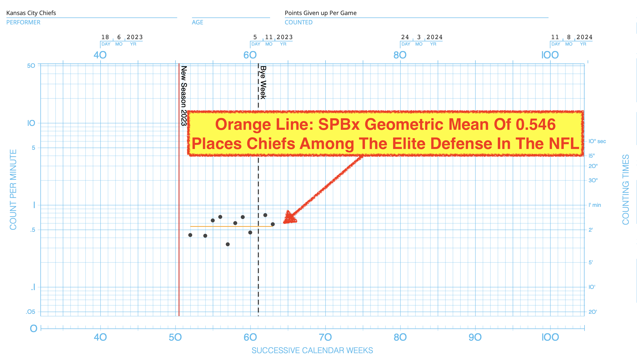Screen dimensions: 637x364
Task: Click the 18 6 2023 date header
Action: coord(122,37)
